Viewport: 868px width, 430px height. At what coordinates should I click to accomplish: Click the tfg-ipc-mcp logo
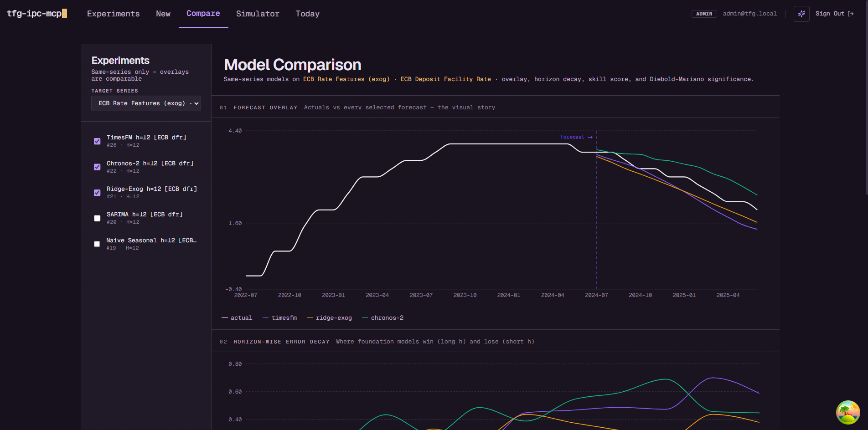pyautogui.click(x=37, y=13)
